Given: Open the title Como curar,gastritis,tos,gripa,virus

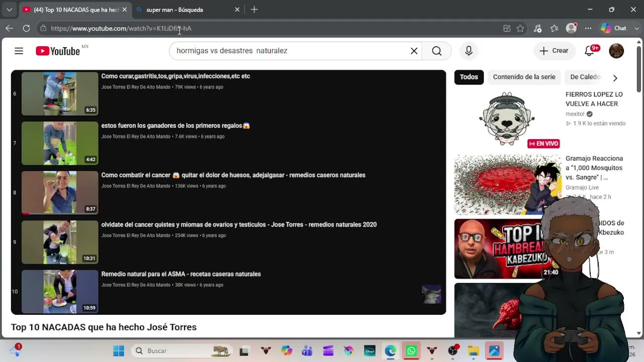Looking at the screenshot, I should click(x=176, y=76).
